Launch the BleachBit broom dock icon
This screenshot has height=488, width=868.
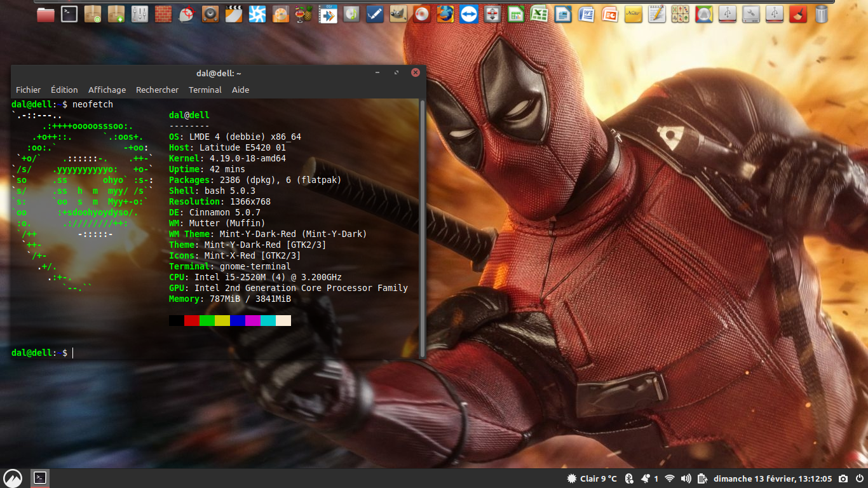pos(798,14)
